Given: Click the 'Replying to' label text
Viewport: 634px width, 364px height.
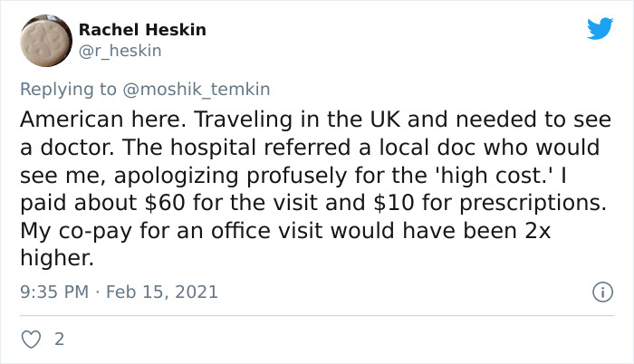Looking at the screenshot, I should [68, 90].
